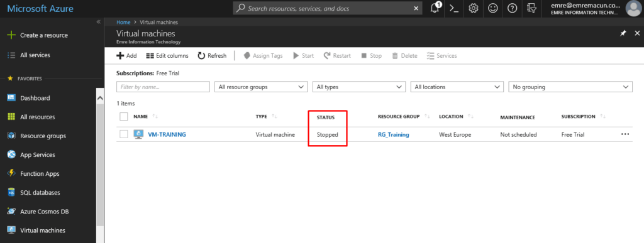Toggle the select-all checkbox in header

pyautogui.click(x=124, y=117)
